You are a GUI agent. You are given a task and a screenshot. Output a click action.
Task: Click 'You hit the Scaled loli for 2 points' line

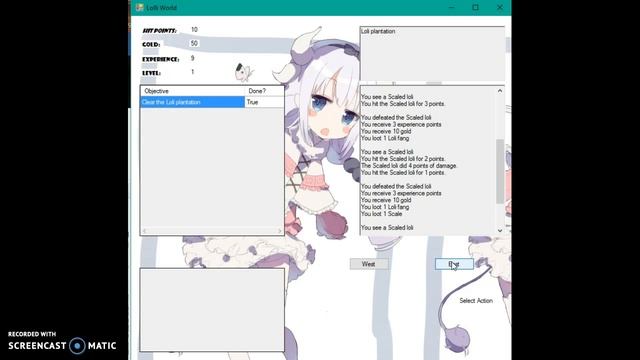[403, 159]
